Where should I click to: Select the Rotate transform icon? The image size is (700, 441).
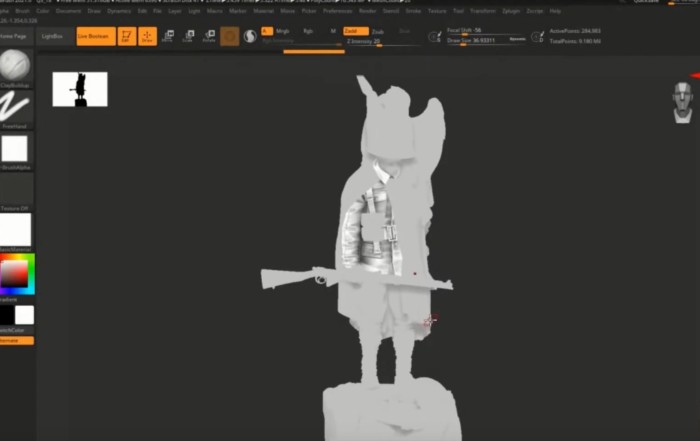point(209,36)
